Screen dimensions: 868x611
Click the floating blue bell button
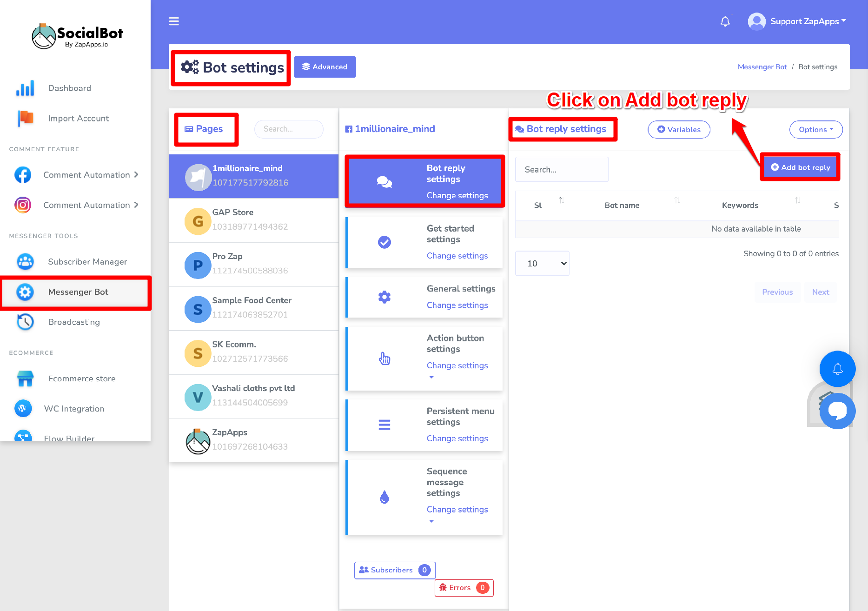(x=837, y=369)
